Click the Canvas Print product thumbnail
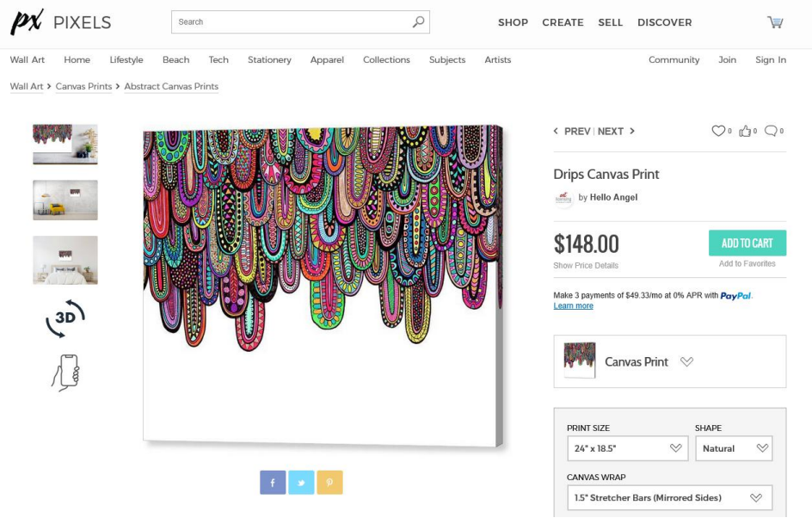 click(580, 360)
